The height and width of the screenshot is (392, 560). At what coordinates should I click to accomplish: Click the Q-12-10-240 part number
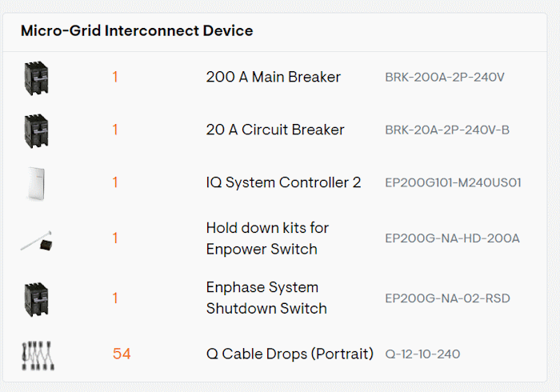pos(422,354)
